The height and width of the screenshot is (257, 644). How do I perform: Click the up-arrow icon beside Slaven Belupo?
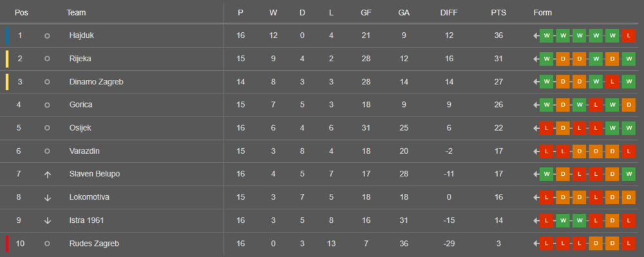click(47, 175)
